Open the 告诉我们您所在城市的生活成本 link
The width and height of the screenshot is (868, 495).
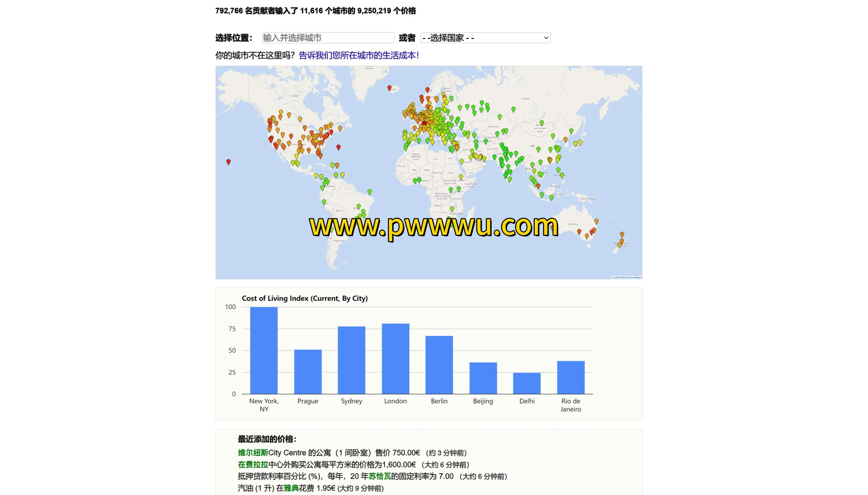point(358,56)
